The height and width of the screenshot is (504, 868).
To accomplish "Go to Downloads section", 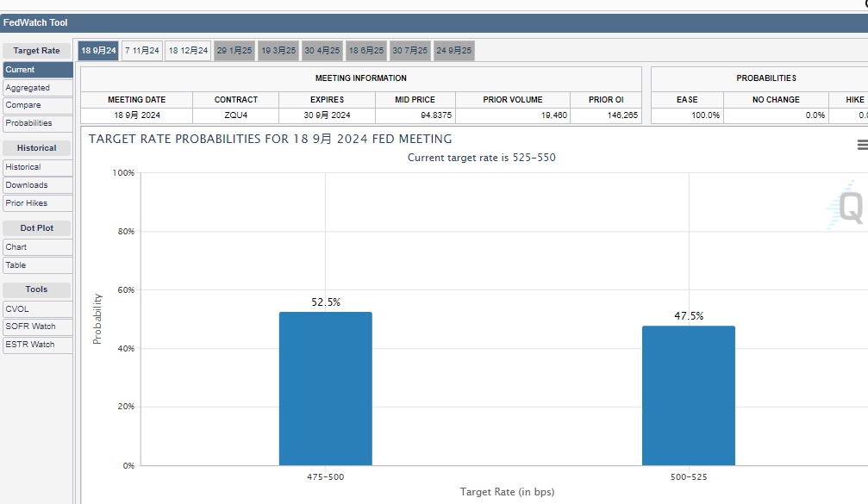I will [37, 185].
